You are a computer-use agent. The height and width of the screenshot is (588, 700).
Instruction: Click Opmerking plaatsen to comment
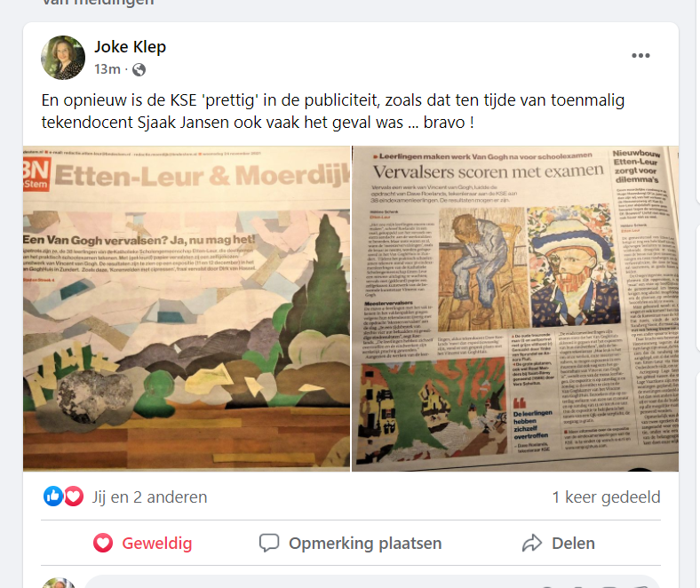pos(351,543)
